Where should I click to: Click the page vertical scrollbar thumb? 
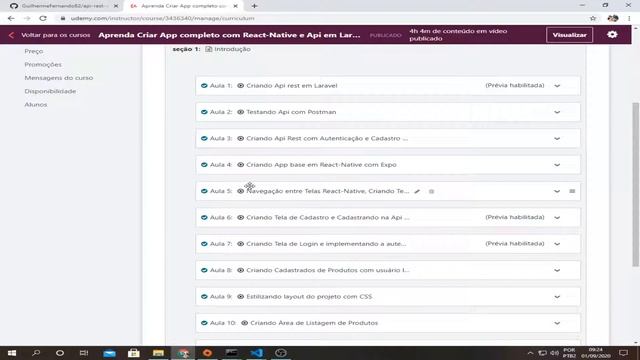click(636, 184)
